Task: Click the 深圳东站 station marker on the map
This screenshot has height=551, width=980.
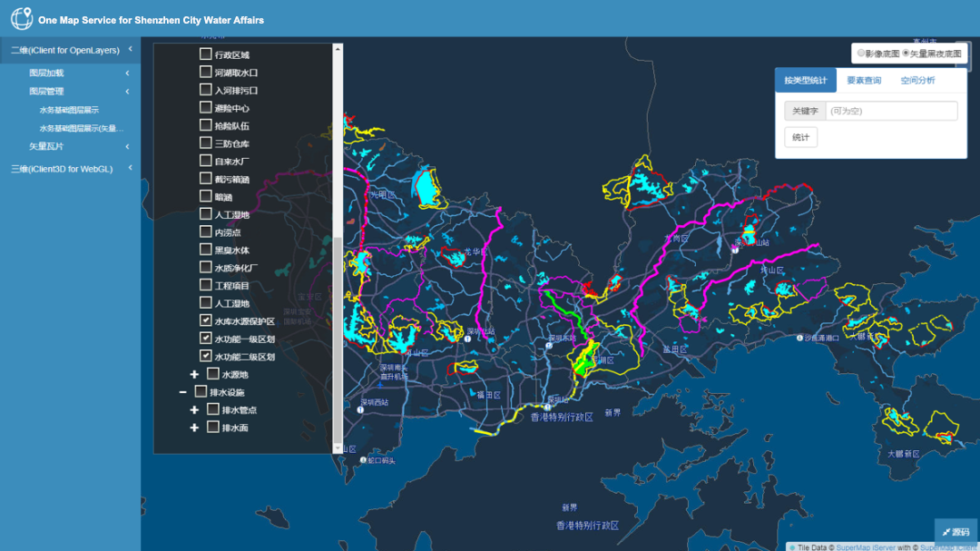Action: point(549,345)
